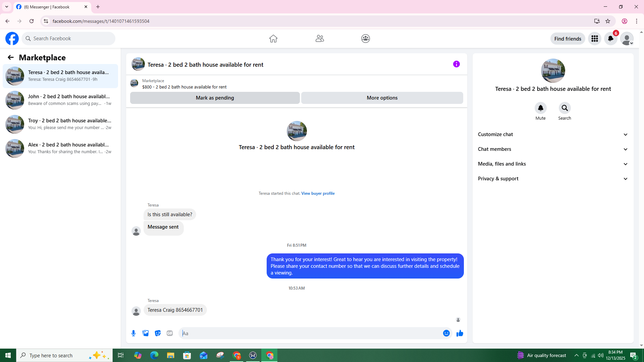Click the chat header Teresa title

(x=205, y=65)
